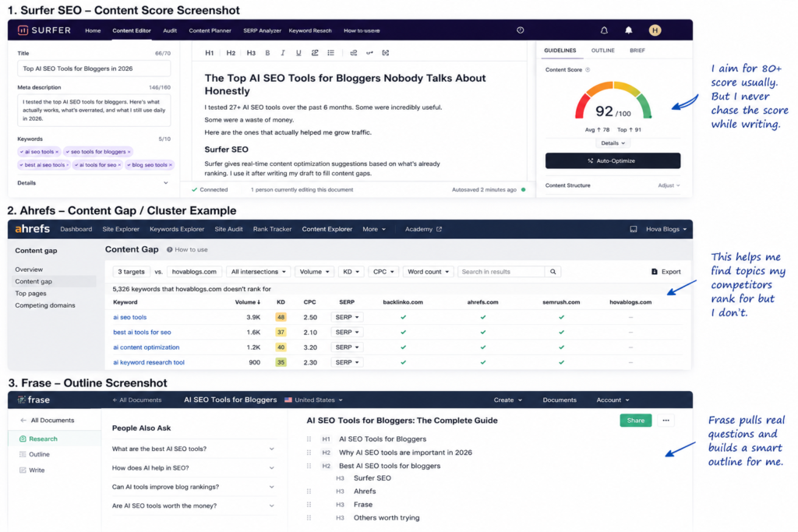The width and height of the screenshot is (798, 532).
Task: Click the monitor icon beside Hova Blogs
Action: point(633,229)
